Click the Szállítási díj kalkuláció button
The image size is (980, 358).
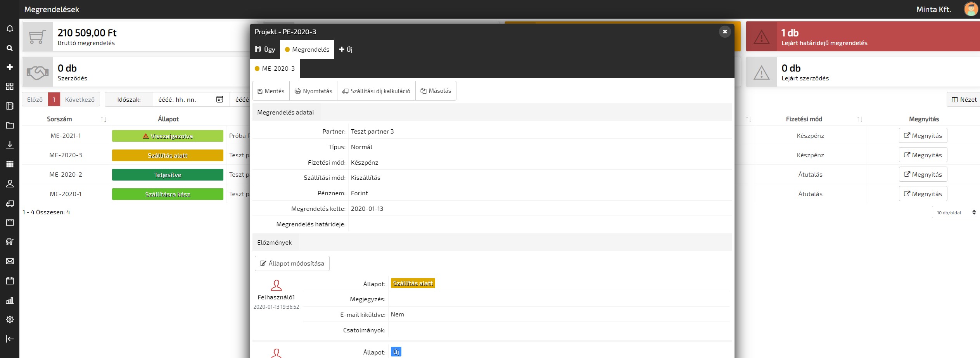(x=376, y=91)
